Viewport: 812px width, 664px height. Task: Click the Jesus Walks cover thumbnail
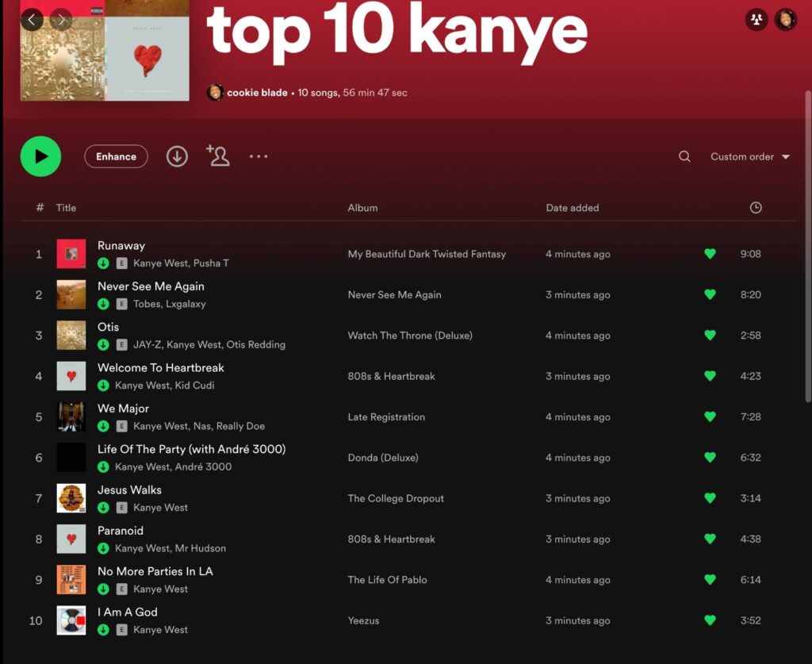(x=71, y=498)
